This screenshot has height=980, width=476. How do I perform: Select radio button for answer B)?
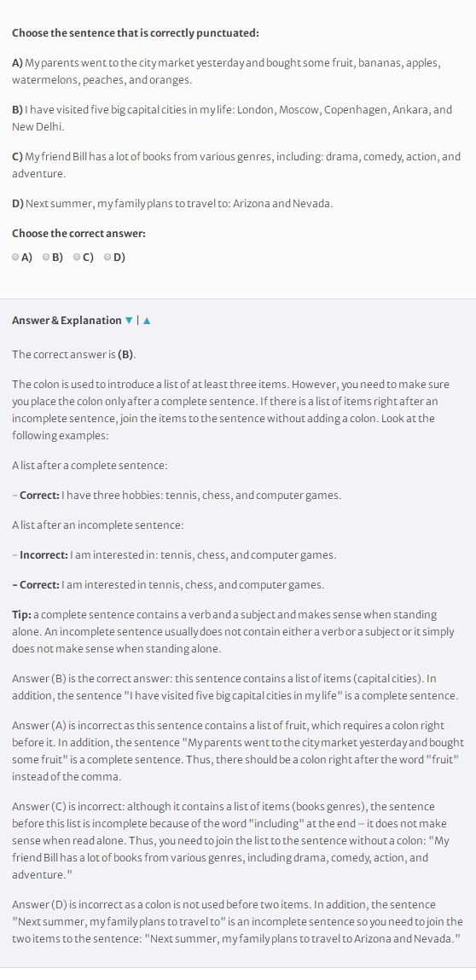pos(46,257)
